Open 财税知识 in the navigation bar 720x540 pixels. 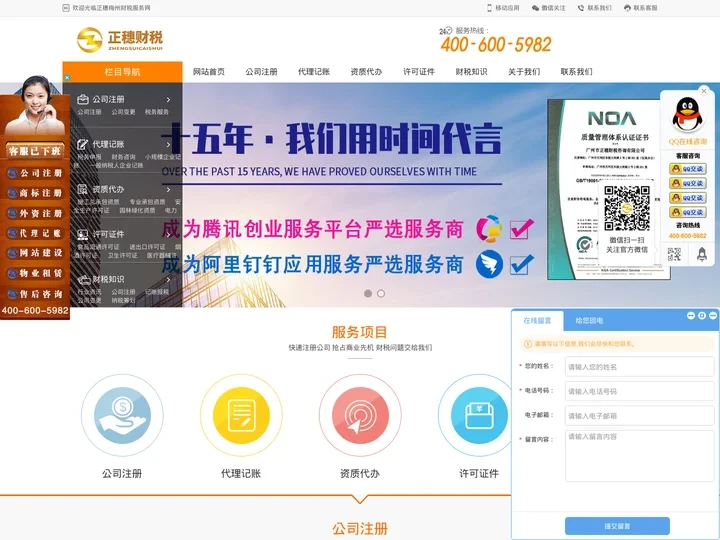471,72
